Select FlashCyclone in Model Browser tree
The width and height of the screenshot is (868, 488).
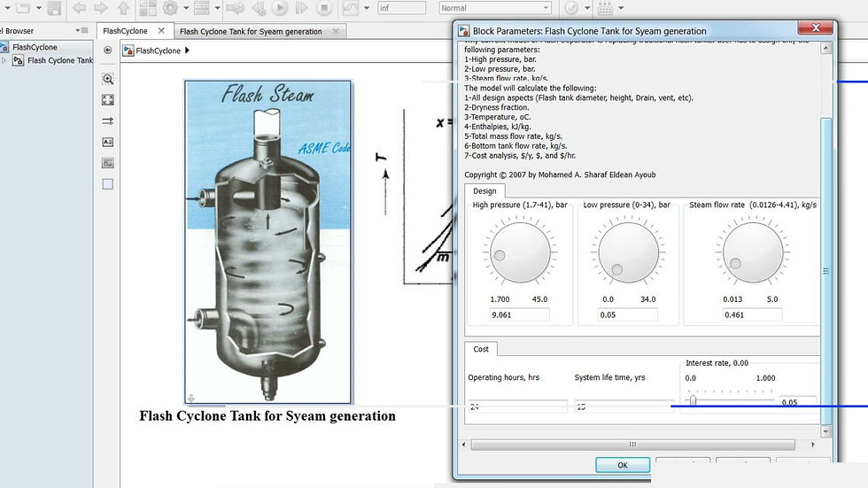pyautogui.click(x=35, y=47)
